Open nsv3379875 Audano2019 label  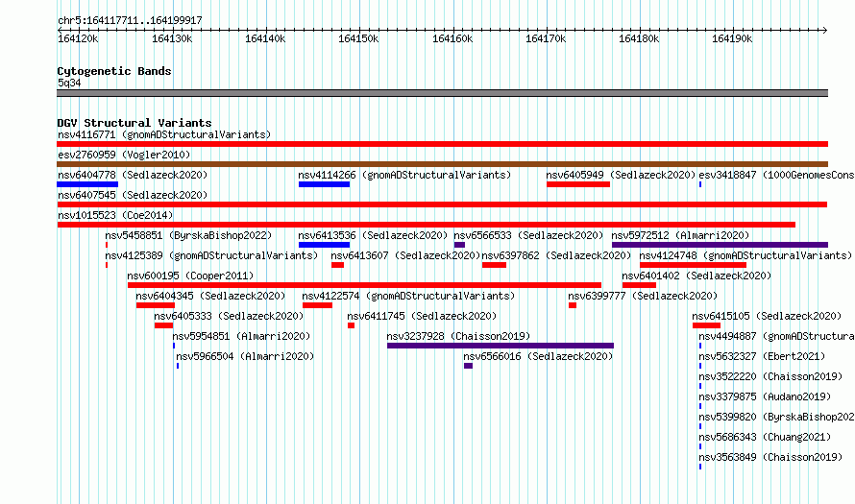[765, 396]
